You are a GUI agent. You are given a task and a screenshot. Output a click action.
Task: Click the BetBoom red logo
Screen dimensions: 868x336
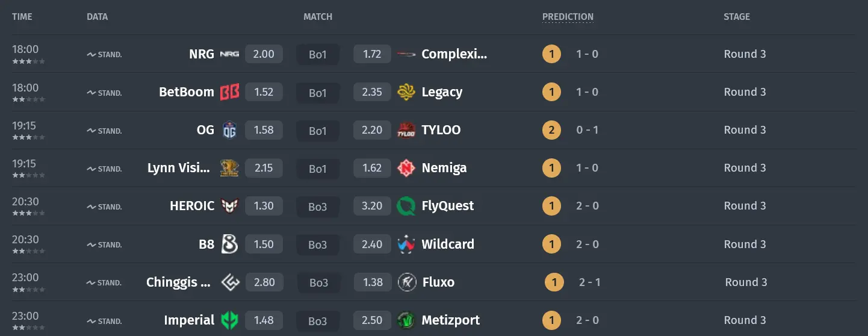click(229, 92)
